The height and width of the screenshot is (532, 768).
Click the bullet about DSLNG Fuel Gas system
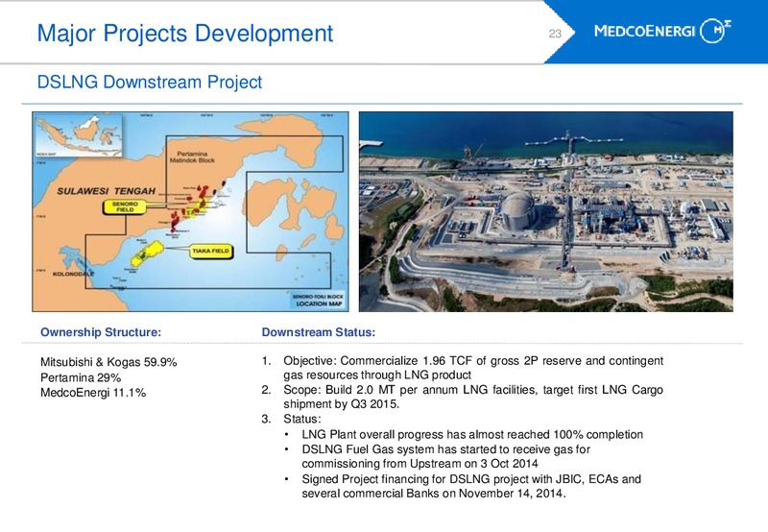[440, 456]
